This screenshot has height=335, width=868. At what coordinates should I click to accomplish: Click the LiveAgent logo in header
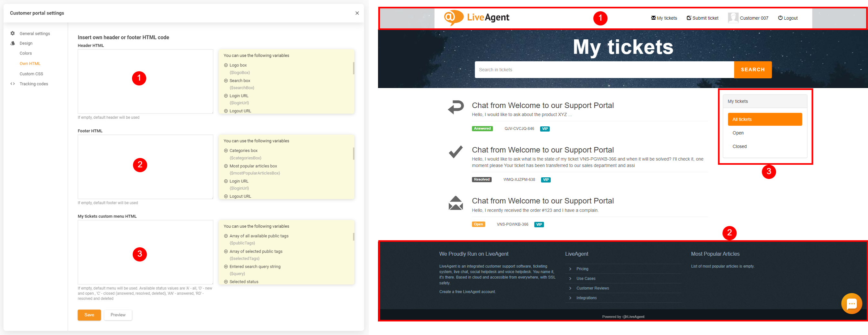[x=476, y=17]
